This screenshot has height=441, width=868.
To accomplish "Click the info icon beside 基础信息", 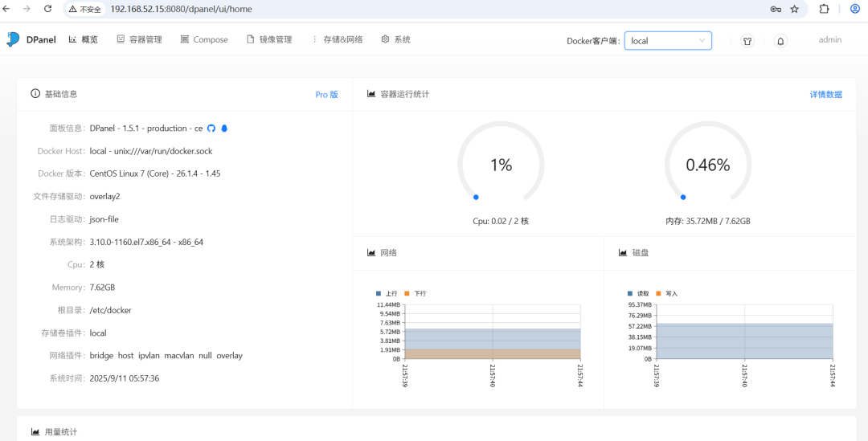I will (x=35, y=94).
